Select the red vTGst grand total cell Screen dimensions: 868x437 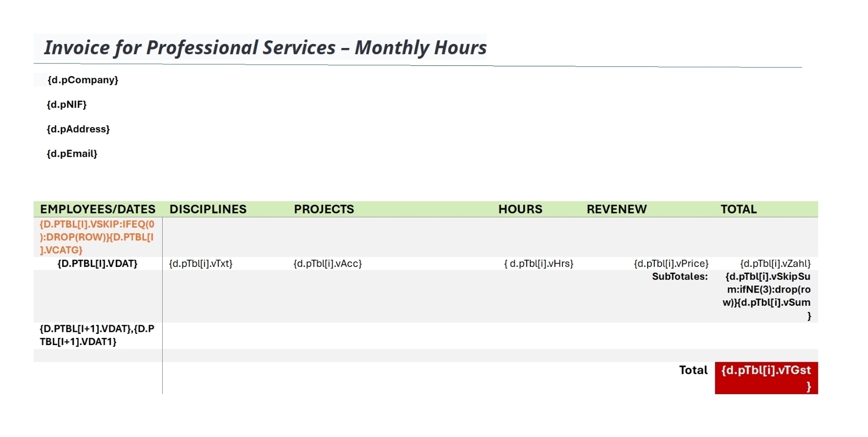766,378
